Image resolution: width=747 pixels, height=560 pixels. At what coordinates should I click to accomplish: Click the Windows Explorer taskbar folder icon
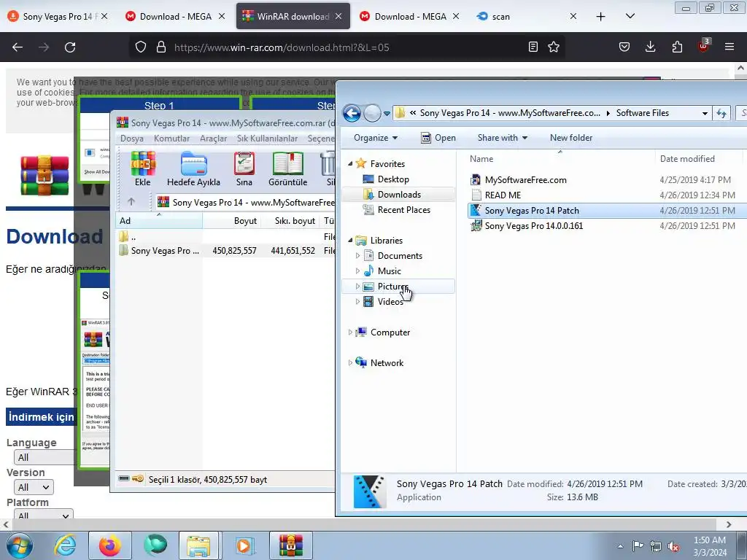tap(198, 545)
